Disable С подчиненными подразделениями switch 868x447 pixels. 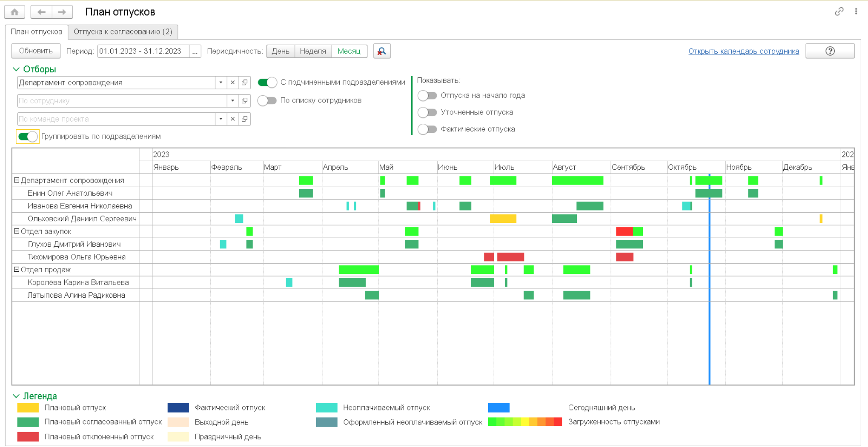click(267, 83)
